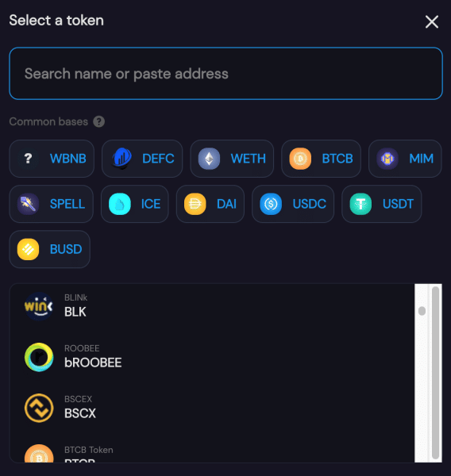
Task: Click the SPELL wand icon
Action: (x=28, y=204)
